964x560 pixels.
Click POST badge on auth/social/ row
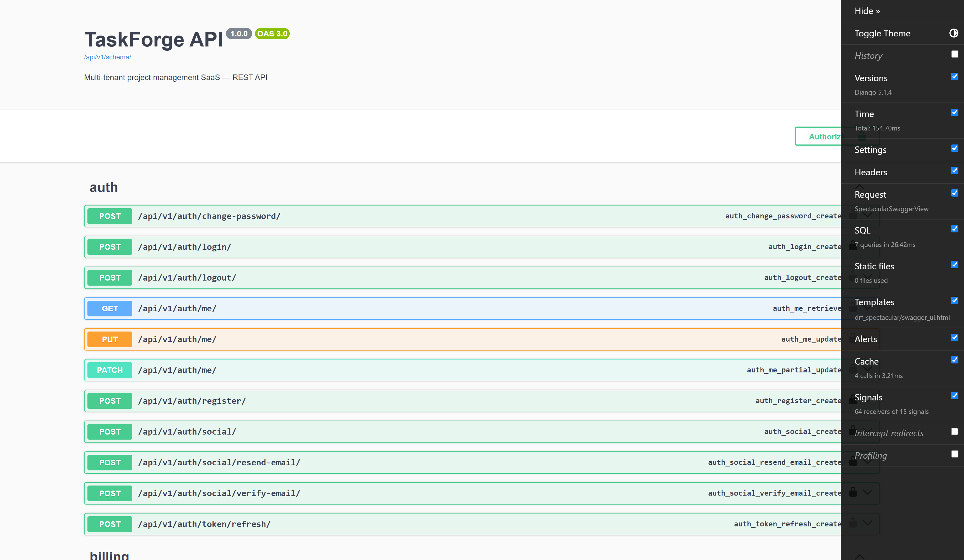[x=110, y=432]
